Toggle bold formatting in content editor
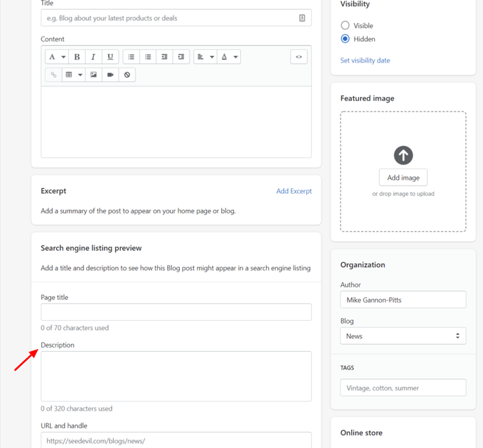Screen dimensions: 483x448 (77, 57)
